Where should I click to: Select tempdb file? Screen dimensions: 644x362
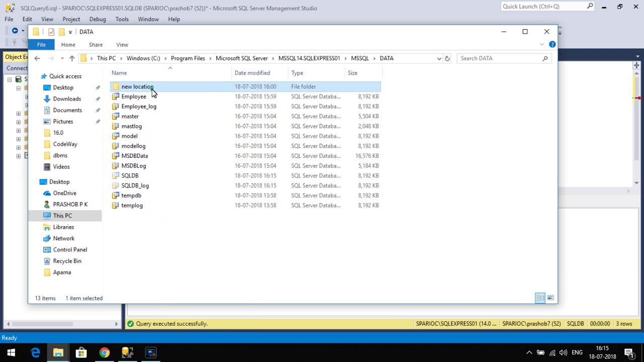(x=246, y=196)
